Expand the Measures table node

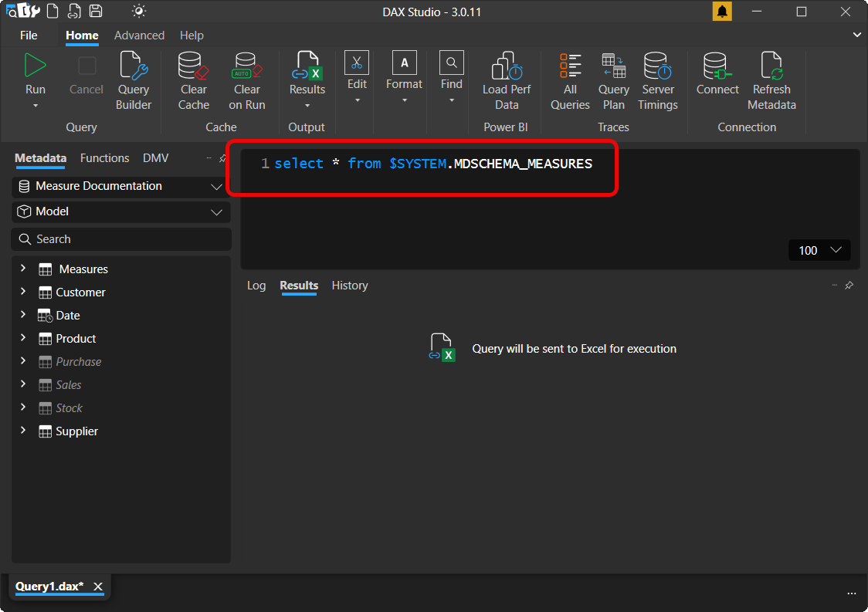[x=23, y=269]
